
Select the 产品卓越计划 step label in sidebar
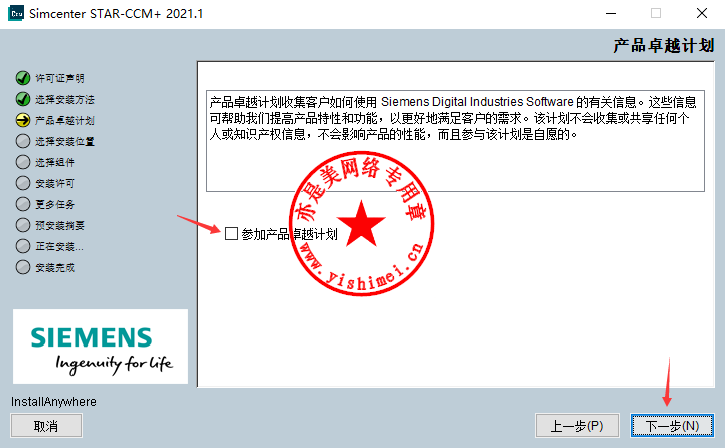coord(65,121)
